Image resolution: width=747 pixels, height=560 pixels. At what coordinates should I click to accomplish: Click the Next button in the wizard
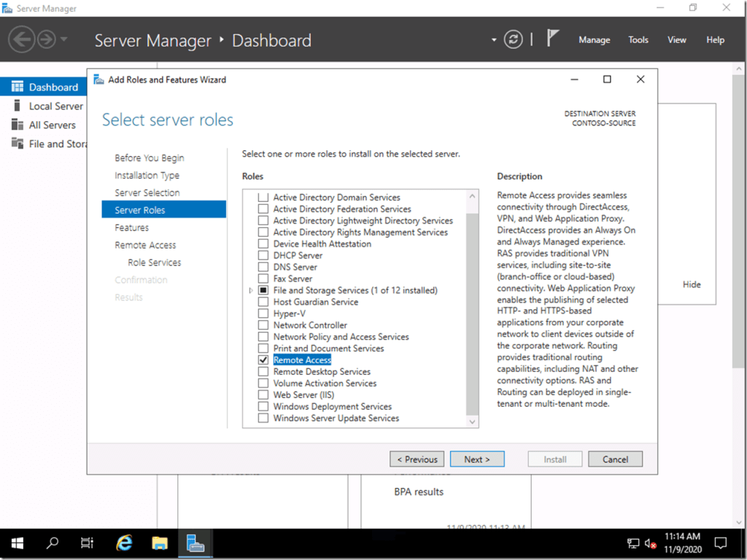(477, 459)
